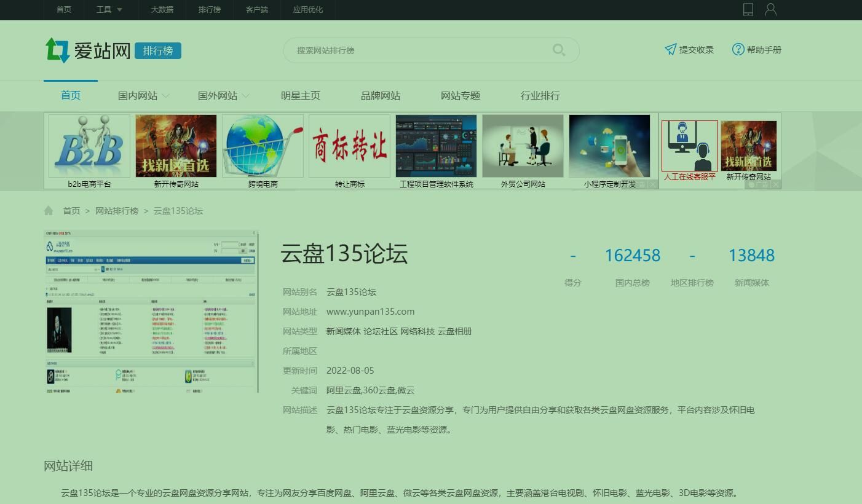Click the 新闻媒体 site type tag
Image resolution: width=862 pixels, height=504 pixels.
coord(343,331)
